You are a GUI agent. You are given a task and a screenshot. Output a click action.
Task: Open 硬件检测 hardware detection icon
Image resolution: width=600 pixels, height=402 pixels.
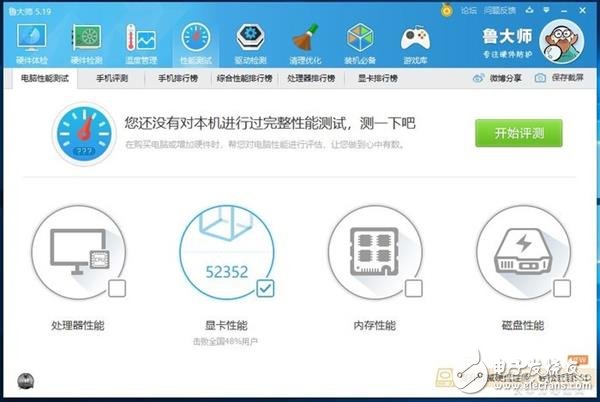point(87,38)
